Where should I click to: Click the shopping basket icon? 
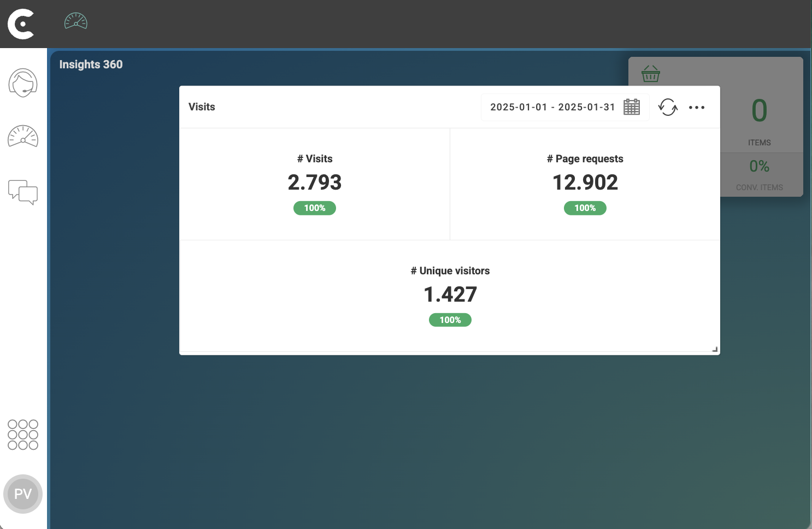pyautogui.click(x=651, y=73)
